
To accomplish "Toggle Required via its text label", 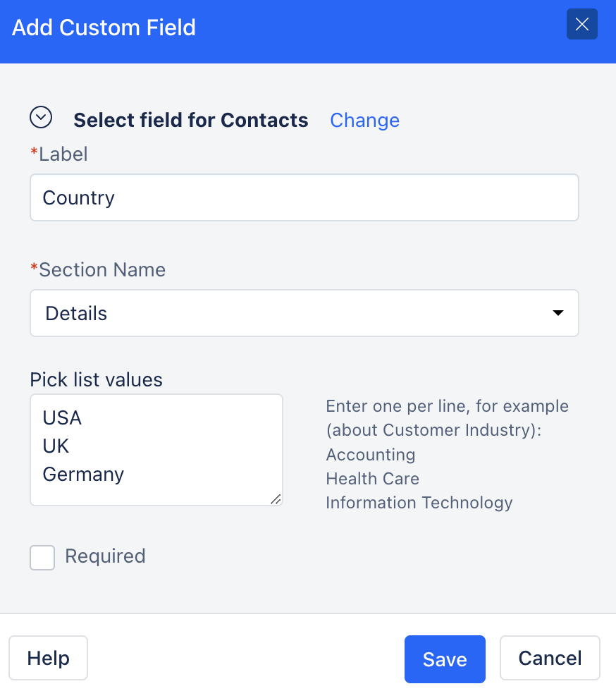I will (105, 556).
